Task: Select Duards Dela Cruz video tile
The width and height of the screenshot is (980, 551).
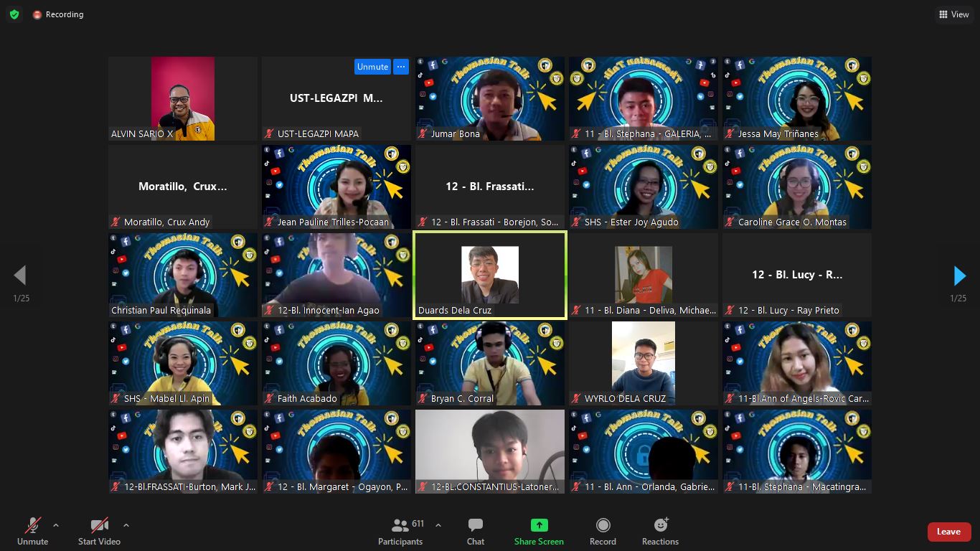Action: 490,275
